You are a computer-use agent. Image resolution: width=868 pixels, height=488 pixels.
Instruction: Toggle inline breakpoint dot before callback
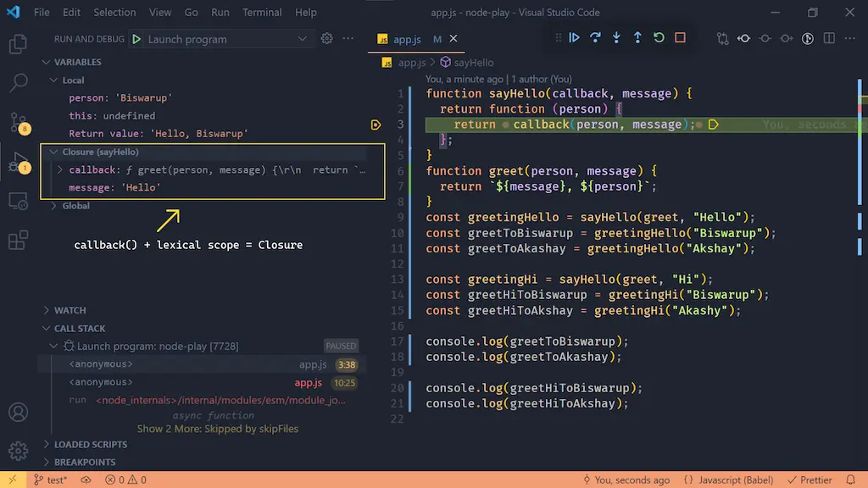pos(505,125)
